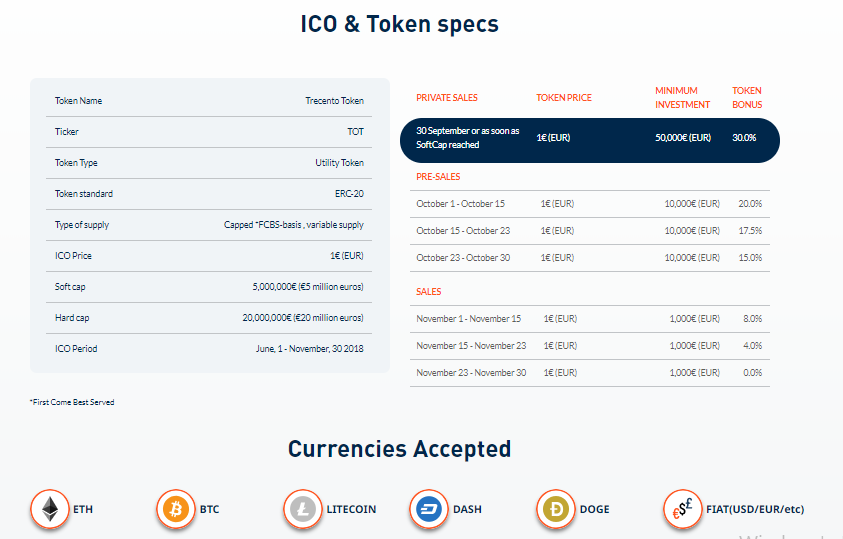Click the orange Bitcoin BTC icon
Screen dimensions: 843x539
click(176, 509)
